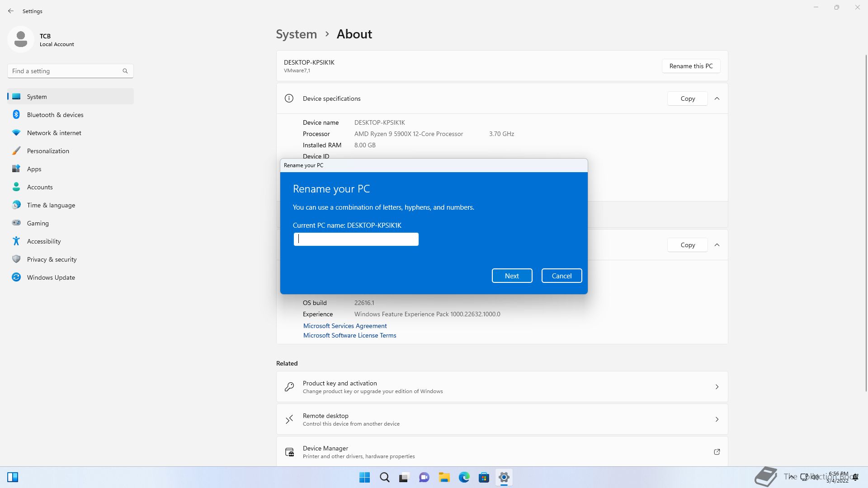Viewport: 868px width, 488px height.
Task: Cancel the Rename your PC dialog
Action: [561, 276]
